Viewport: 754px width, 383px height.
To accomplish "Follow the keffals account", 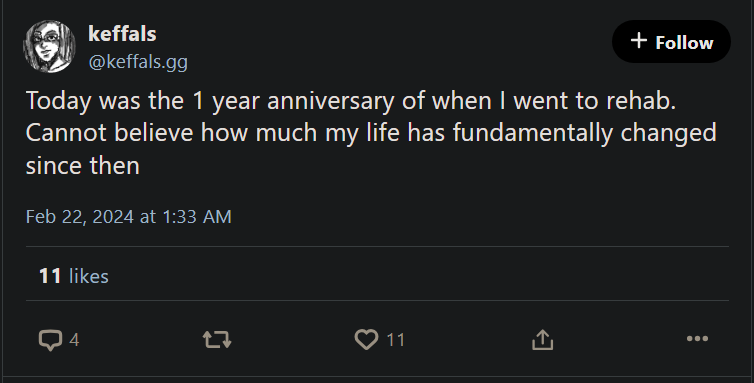I will click(671, 41).
